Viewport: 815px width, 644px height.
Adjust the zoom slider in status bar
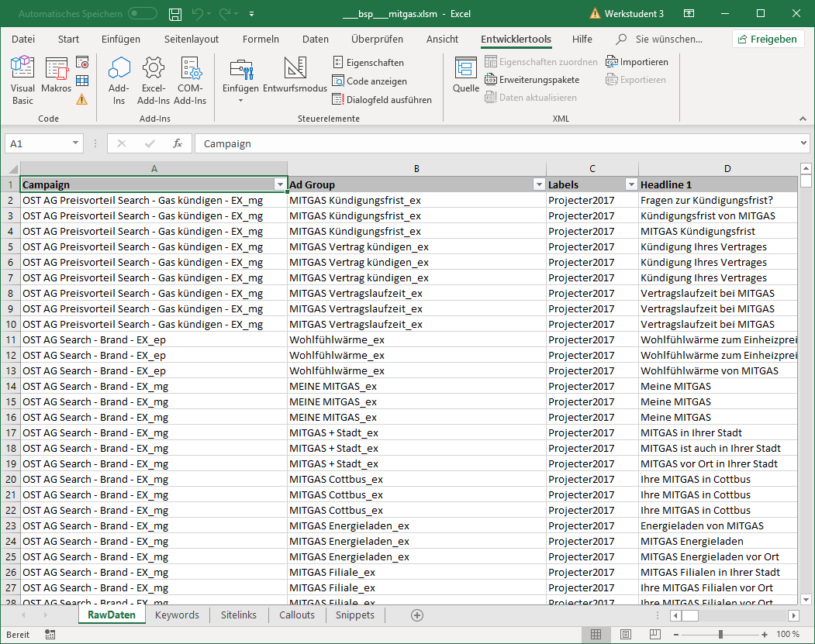pyautogui.click(x=720, y=634)
